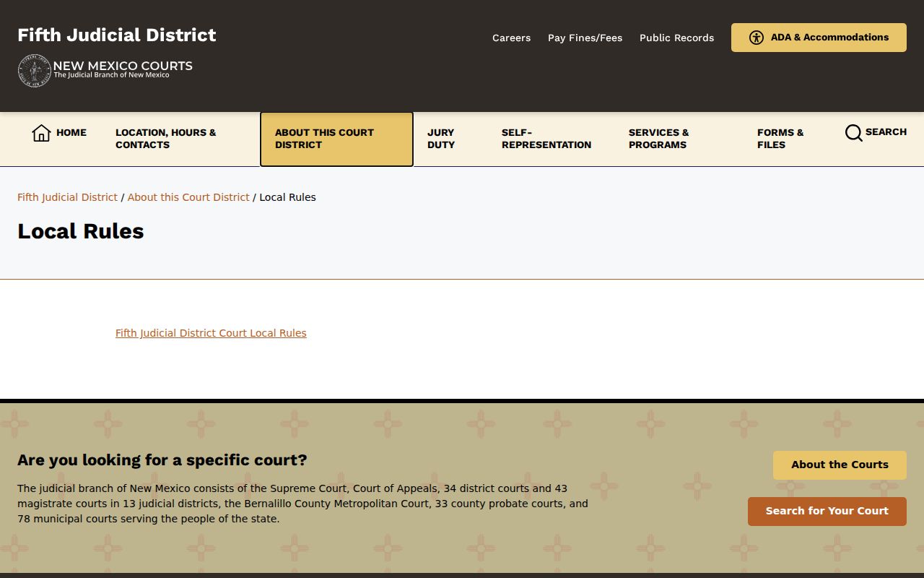Visit the Public Records link
This screenshot has width=924, height=578.
click(676, 38)
